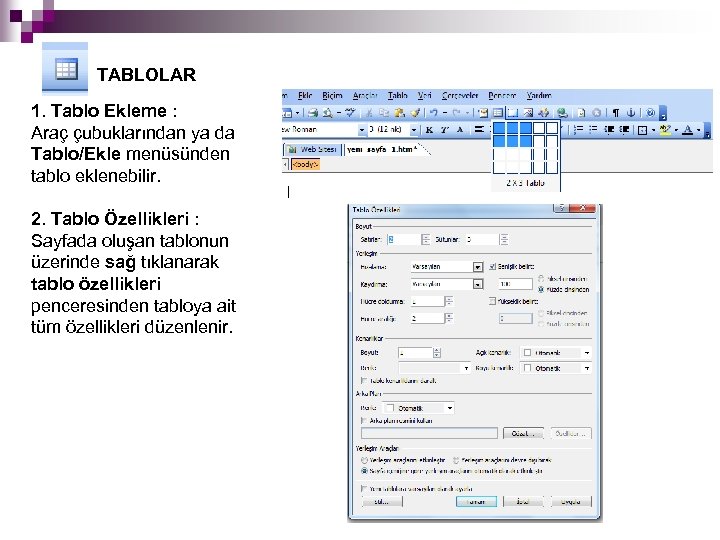Open the Arka Plan Renk dropdown
720x540 pixels.
pos(450,408)
